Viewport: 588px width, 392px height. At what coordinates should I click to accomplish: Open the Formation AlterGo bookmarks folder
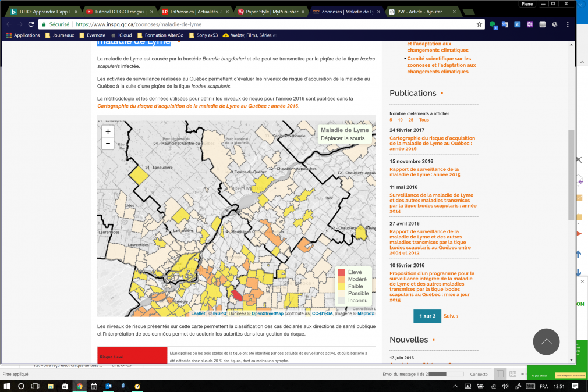click(x=161, y=35)
